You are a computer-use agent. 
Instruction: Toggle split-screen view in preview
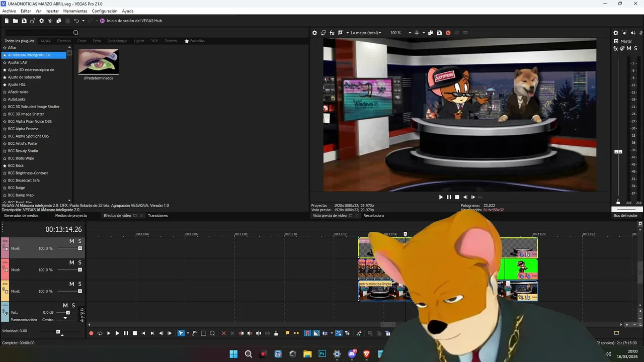coord(341,33)
